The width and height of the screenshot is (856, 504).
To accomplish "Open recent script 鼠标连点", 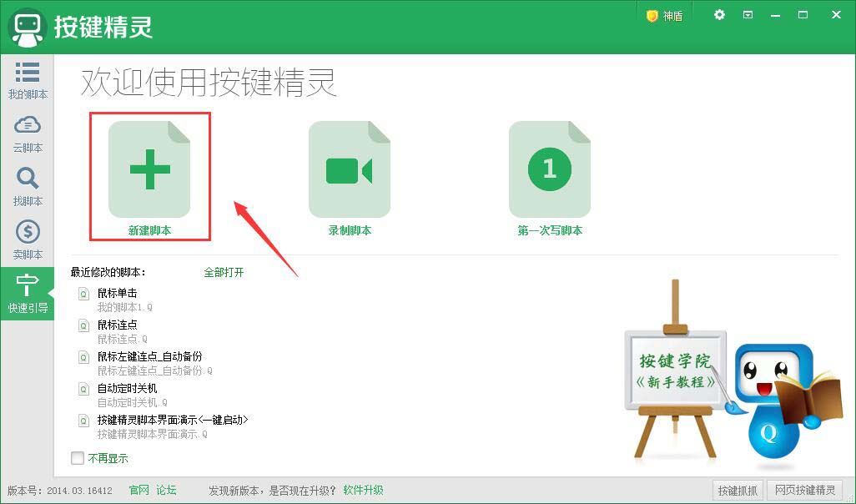I will 117,325.
